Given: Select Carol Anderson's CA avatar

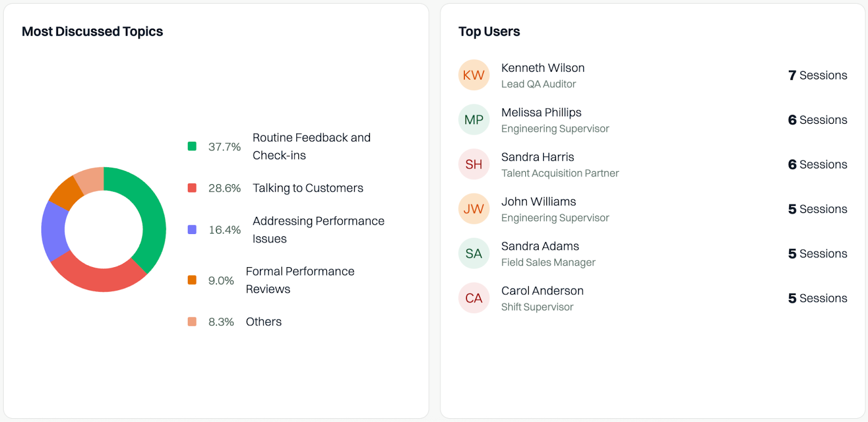Looking at the screenshot, I should [474, 298].
